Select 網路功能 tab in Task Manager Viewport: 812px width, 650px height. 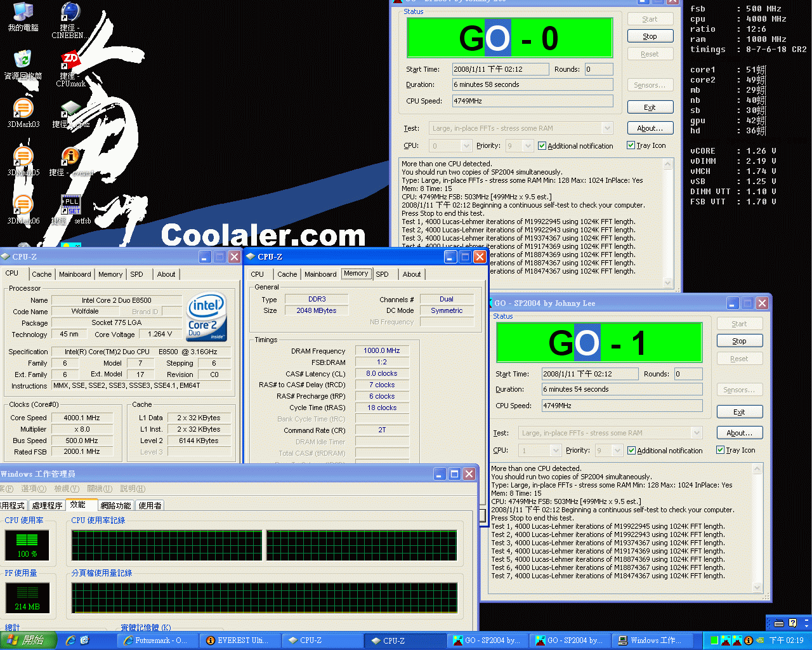click(x=115, y=505)
